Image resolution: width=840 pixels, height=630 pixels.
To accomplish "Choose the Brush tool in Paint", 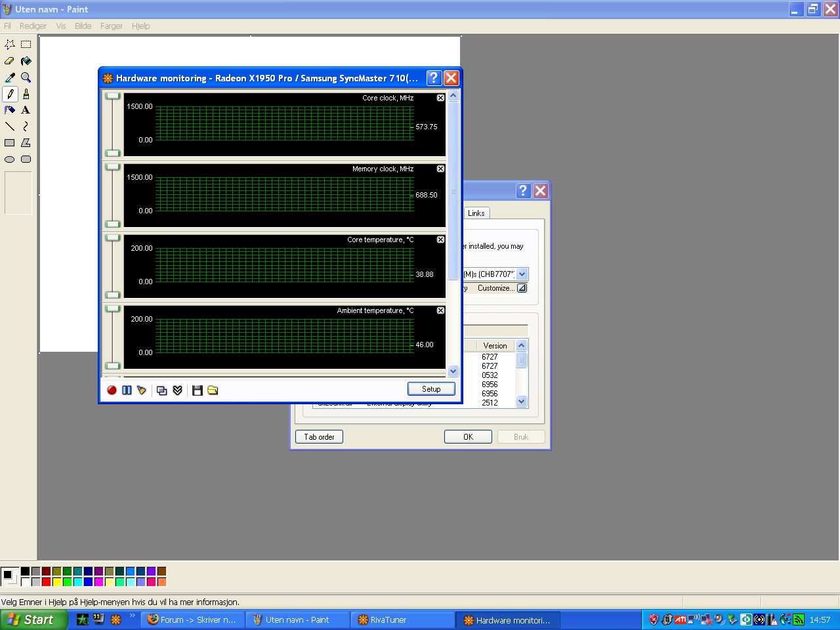I will pos(26,94).
